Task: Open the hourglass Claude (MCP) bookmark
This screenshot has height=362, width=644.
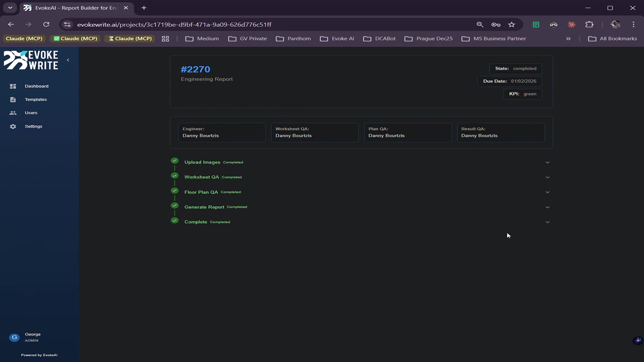Action: coord(130,38)
